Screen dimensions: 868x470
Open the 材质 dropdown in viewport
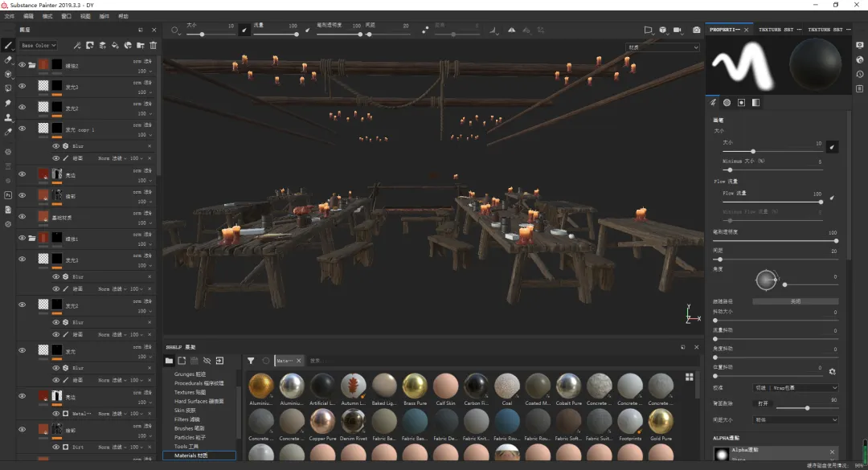tap(662, 47)
